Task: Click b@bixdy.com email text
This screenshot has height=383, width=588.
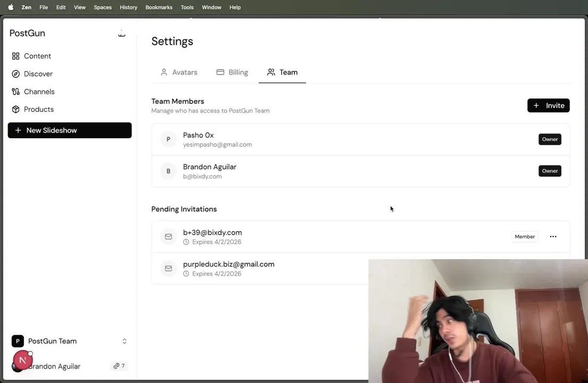Action: (x=203, y=177)
